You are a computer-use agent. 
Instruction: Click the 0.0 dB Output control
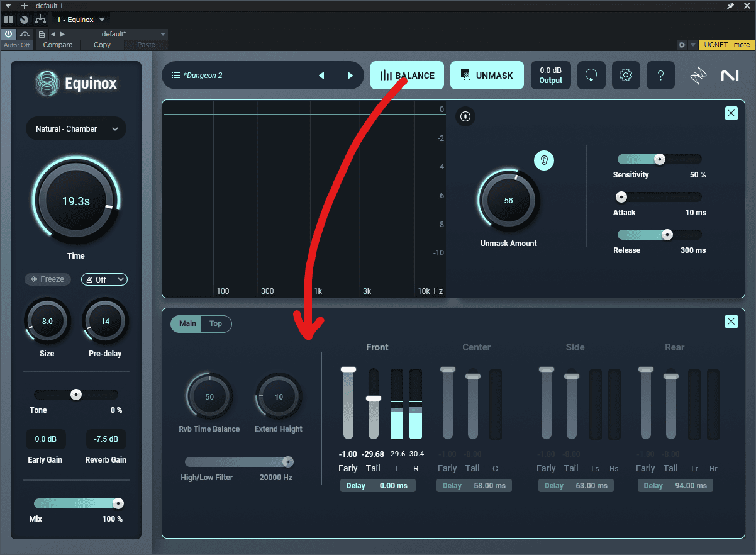pyautogui.click(x=550, y=76)
